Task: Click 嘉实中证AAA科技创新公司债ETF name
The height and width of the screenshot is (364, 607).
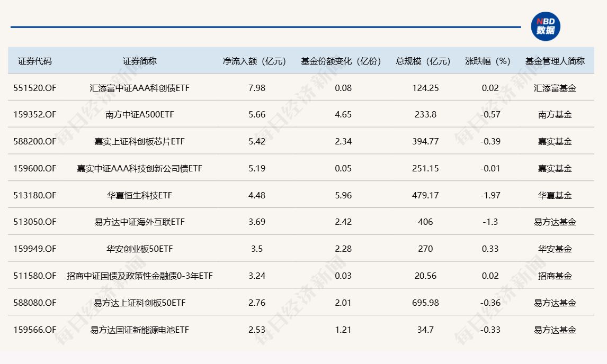Action: coord(140,168)
